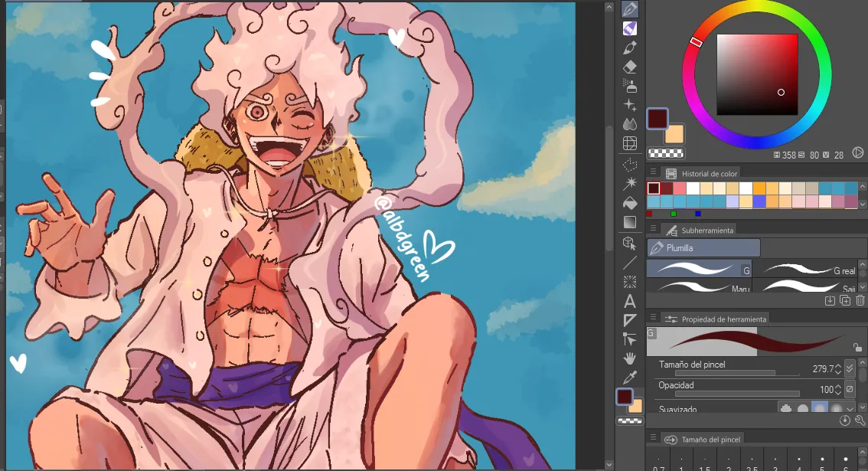The width and height of the screenshot is (868, 471).
Task: Switch color wheel mode via play icon
Action: coord(857,152)
